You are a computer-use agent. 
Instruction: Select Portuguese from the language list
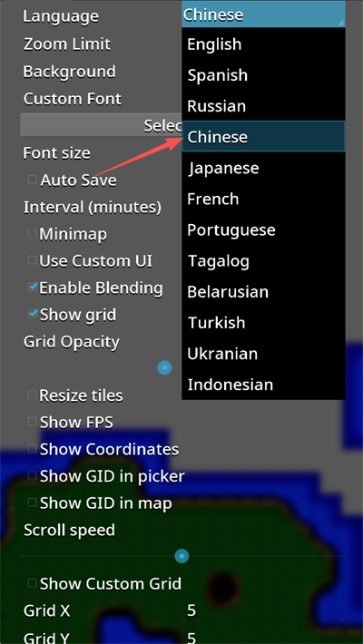pyautogui.click(x=263, y=229)
